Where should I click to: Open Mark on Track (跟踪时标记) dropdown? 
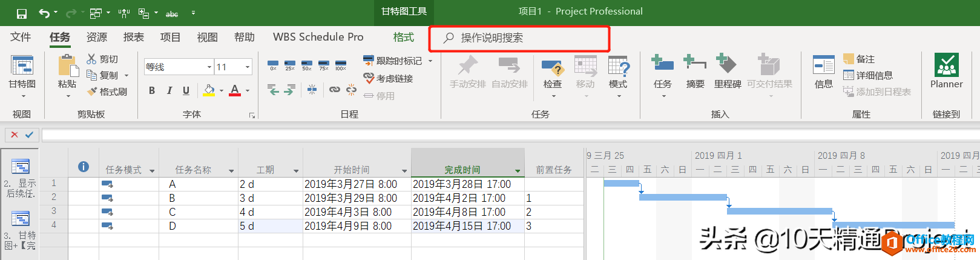[430, 61]
